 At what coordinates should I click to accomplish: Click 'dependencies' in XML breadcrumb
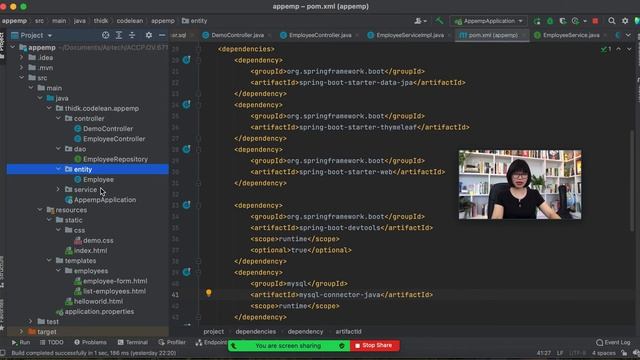(x=256, y=332)
